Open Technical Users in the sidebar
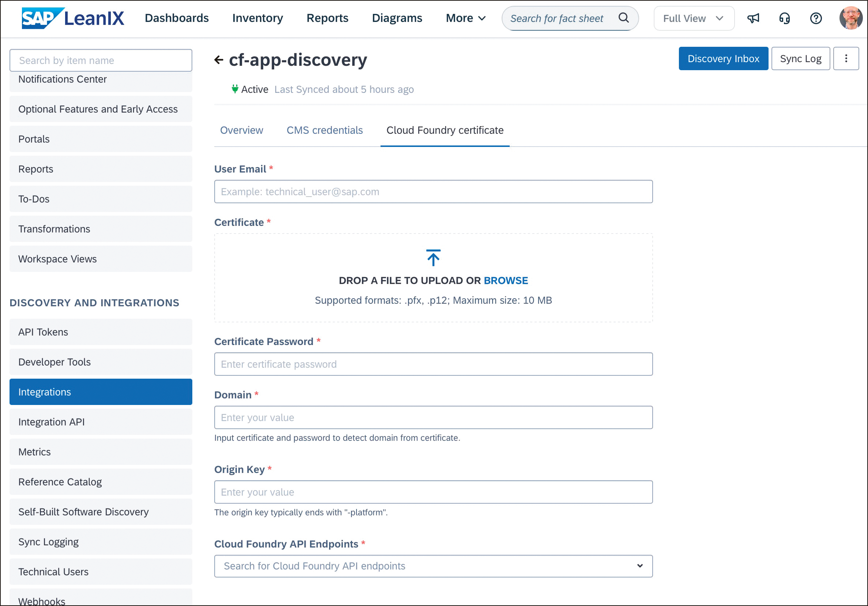This screenshot has width=868, height=606. (x=101, y=572)
